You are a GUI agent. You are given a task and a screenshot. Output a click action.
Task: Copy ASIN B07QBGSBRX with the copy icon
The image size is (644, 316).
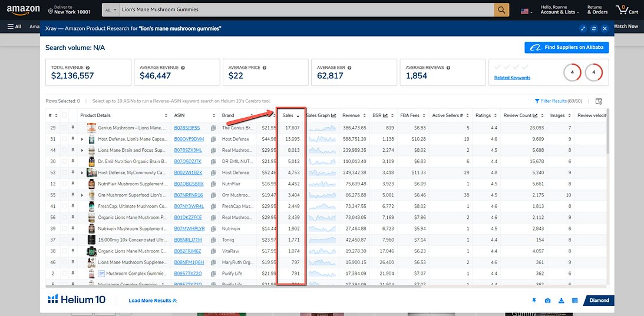(213, 184)
